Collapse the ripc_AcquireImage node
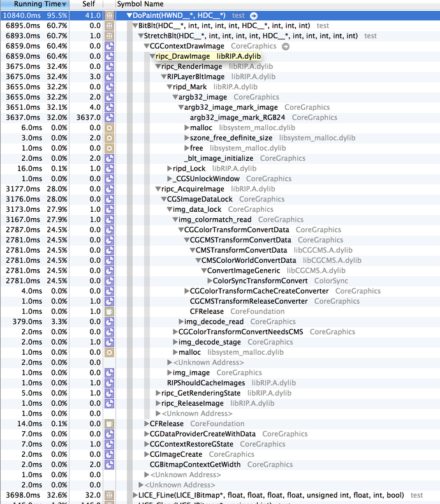The width and height of the screenshot is (440, 504). click(158, 189)
